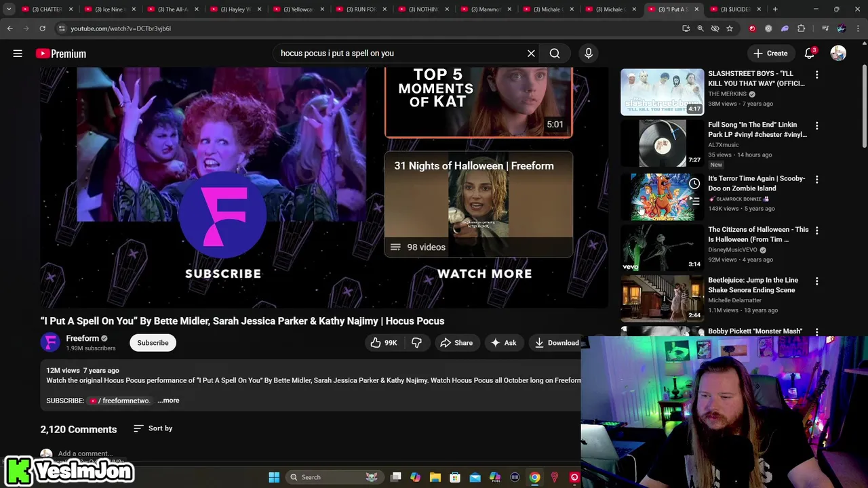Open File Explorer from taskbar
868x488 pixels.
pos(435,477)
